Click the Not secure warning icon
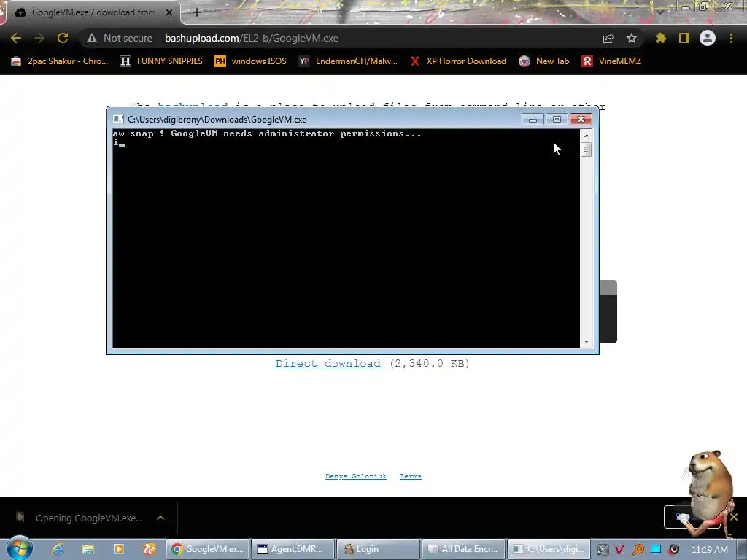The height and width of the screenshot is (560, 747). [92, 38]
